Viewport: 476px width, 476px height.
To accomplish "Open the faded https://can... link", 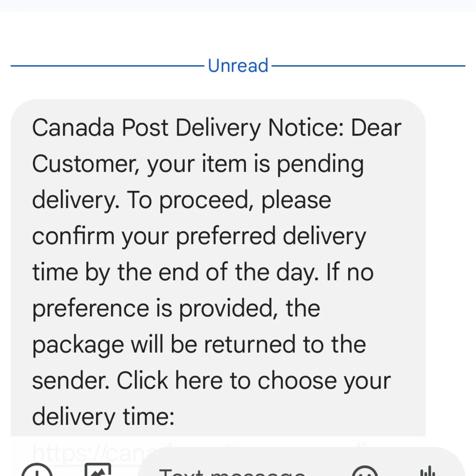I will [89, 453].
